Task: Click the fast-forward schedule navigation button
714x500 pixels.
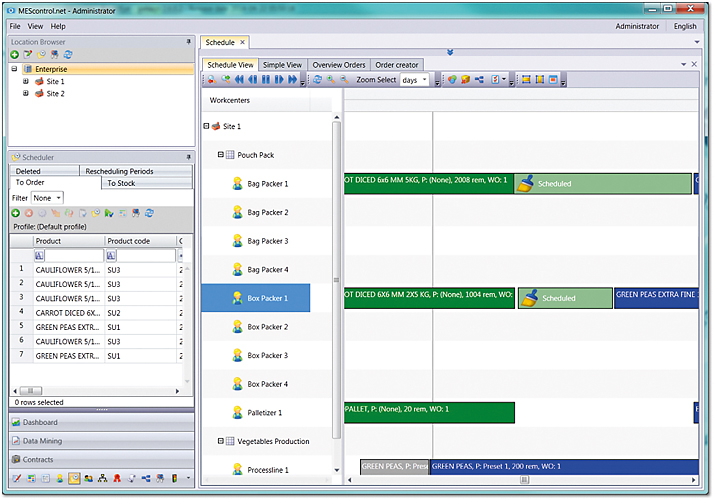Action: pyautogui.click(x=292, y=80)
